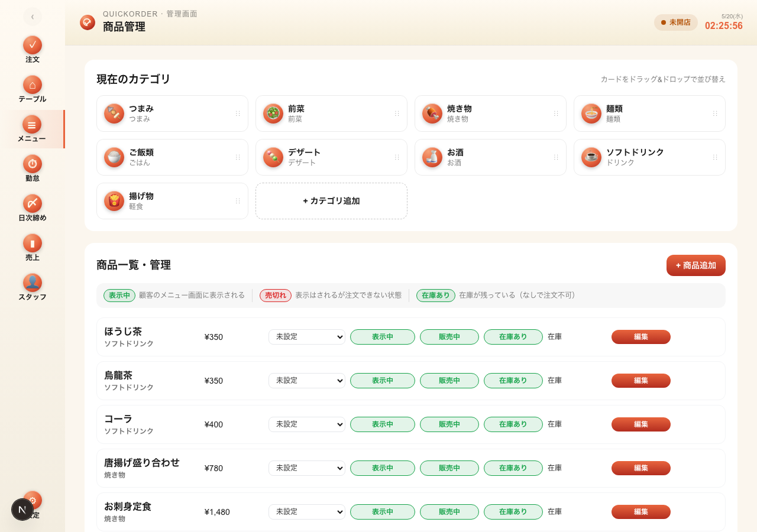The width and height of the screenshot is (757, 532).
Task: Click the round N badge at bottom-left
Action: (22, 510)
